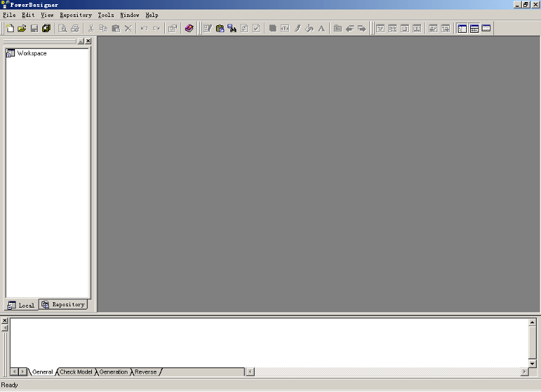Expand browser pane with up-arrow button
Viewport: 541px width, 392px height.
[80, 41]
